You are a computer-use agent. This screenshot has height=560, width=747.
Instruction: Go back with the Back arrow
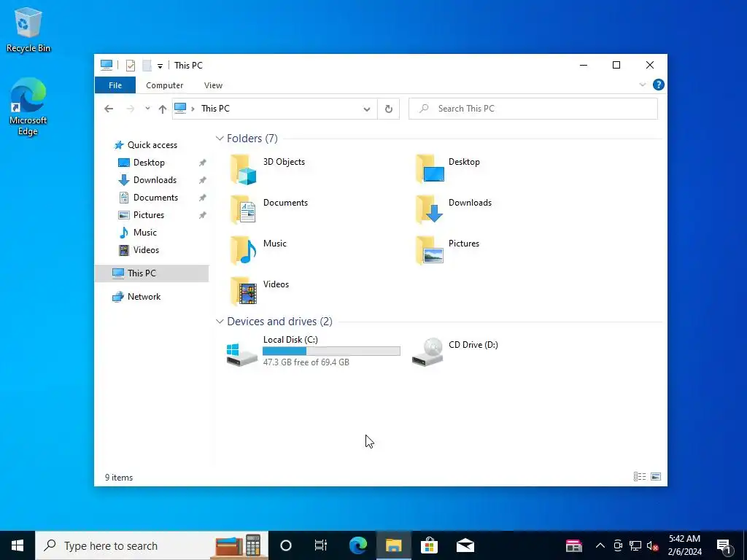(x=109, y=109)
